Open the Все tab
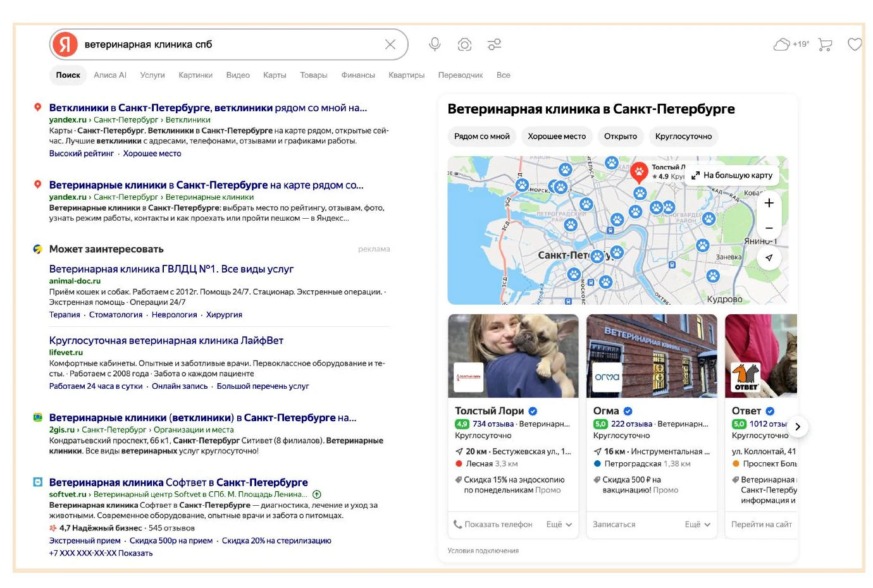The width and height of the screenshot is (873, 588). tap(504, 75)
